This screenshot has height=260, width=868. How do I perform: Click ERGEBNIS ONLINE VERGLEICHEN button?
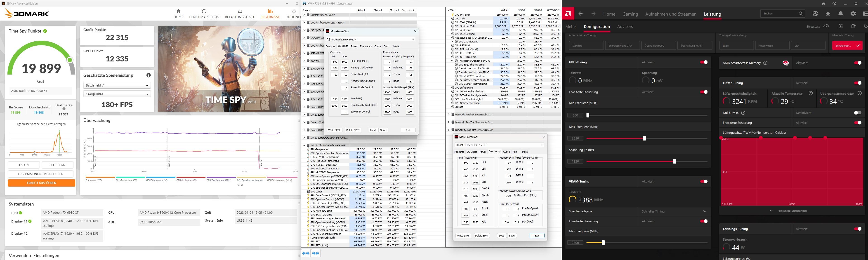coord(41,174)
